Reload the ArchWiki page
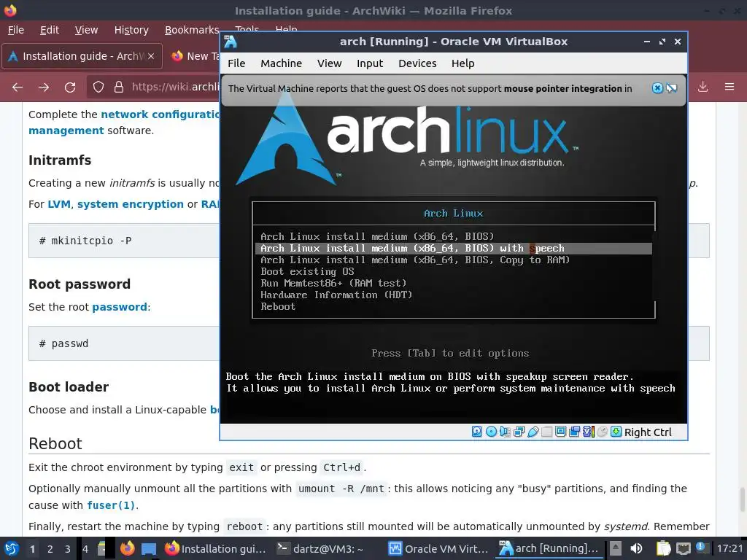 click(x=70, y=87)
